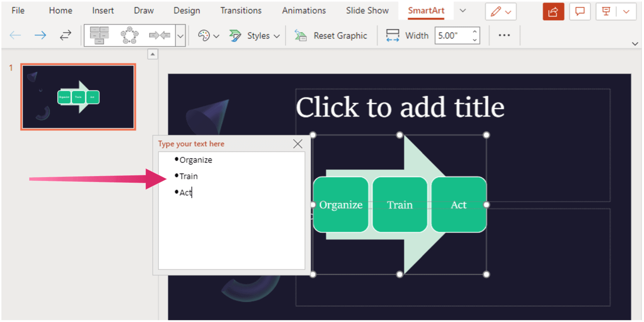Select slide 1 thumbnail
This screenshot has width=644, height=322.
(x=78, y=97)
